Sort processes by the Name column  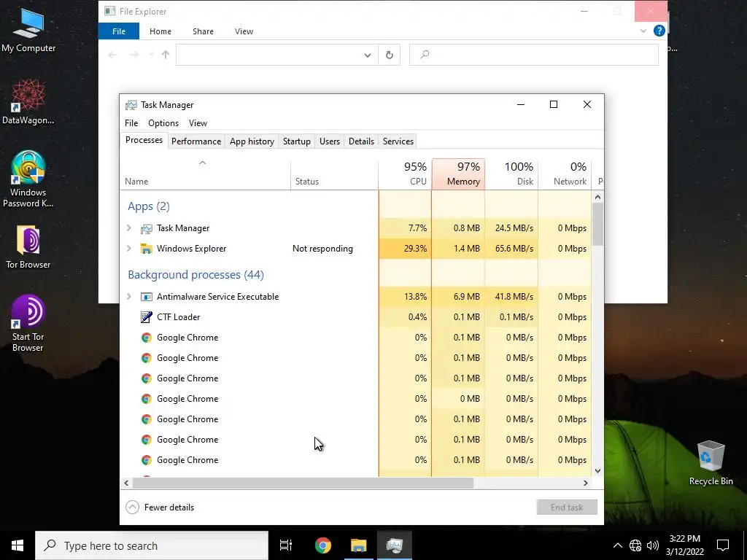point(205,174)
